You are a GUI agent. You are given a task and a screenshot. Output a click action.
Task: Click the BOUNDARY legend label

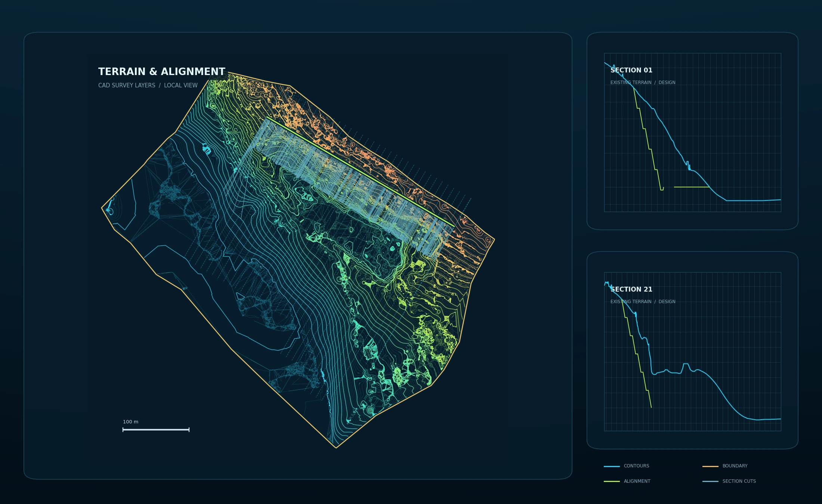735,466
